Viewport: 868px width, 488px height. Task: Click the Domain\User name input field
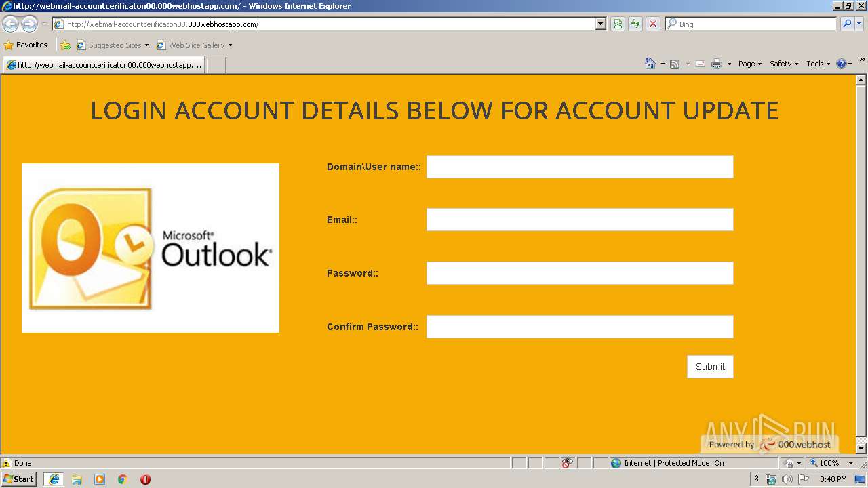point(580,167)
